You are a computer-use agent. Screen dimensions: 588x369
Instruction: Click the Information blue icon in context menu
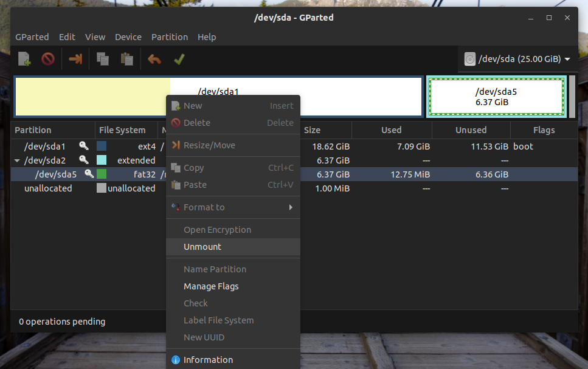[x=176, y=360]
